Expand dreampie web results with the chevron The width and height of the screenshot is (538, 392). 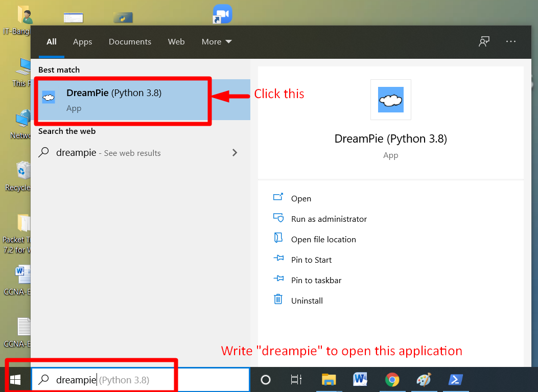pos(235,152)
